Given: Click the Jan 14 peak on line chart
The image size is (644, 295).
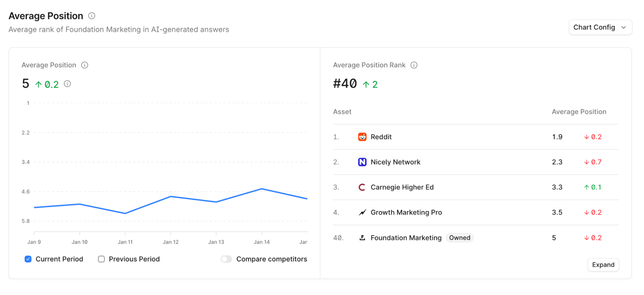Looking at the screenshot, I should (262, 189).
